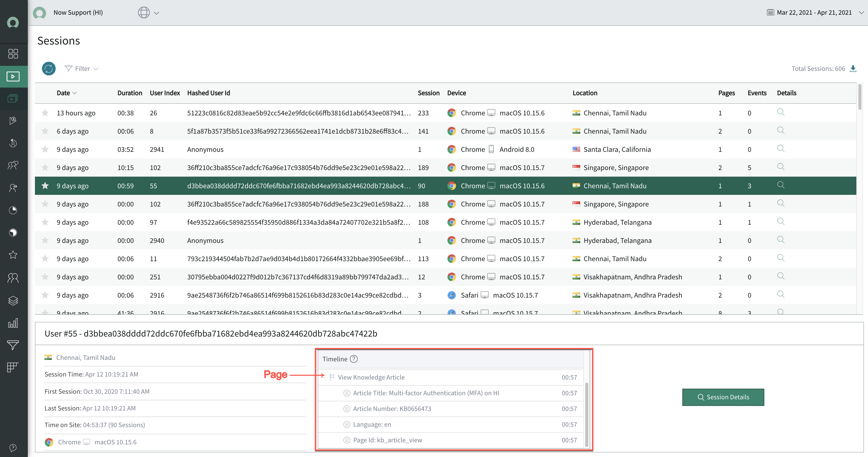Click the star icon in the sidebar
This screenshot has height=457, width=868.
[x=13, y=255]
